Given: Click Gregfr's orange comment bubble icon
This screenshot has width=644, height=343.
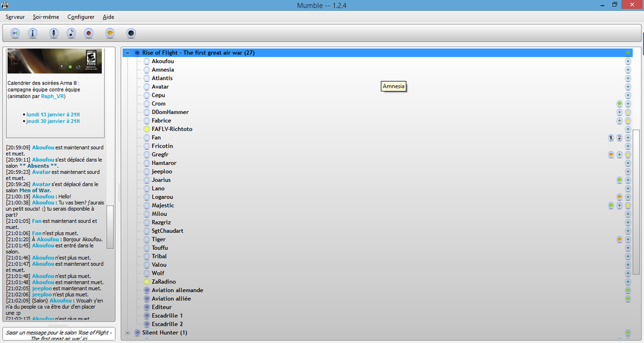Looking at the screenshot, I should (611, 155).
